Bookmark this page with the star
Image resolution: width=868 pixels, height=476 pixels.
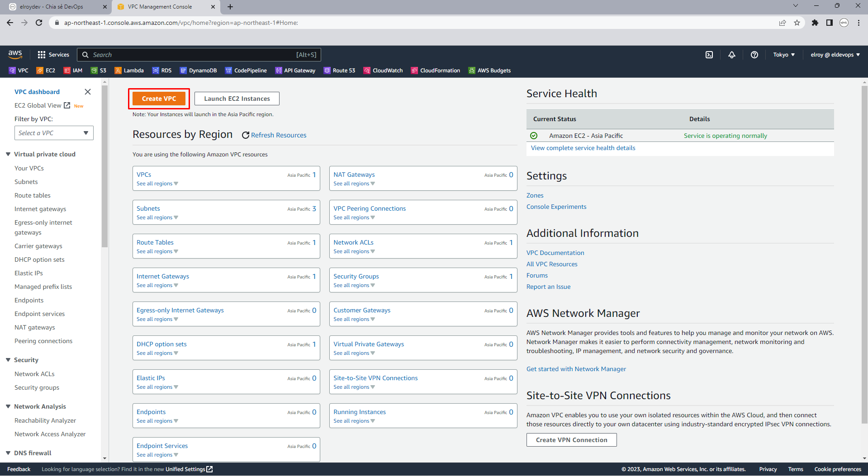pos(797,23)
